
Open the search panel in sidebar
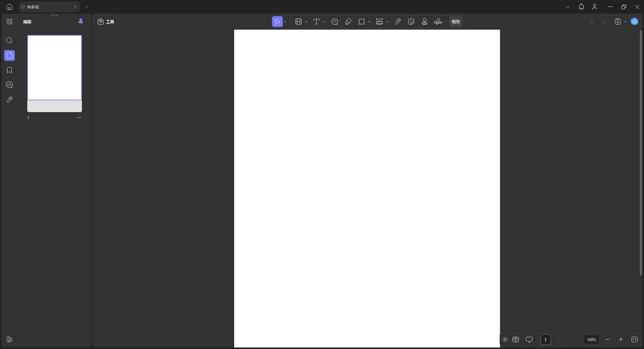(10, 41)
